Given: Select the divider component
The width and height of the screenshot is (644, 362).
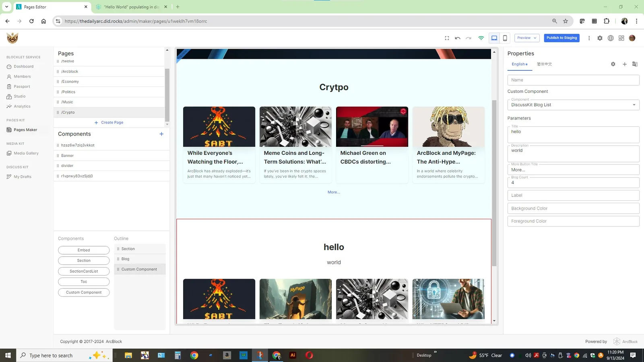Looking at the screenshot, I should (x=111, y=166).
